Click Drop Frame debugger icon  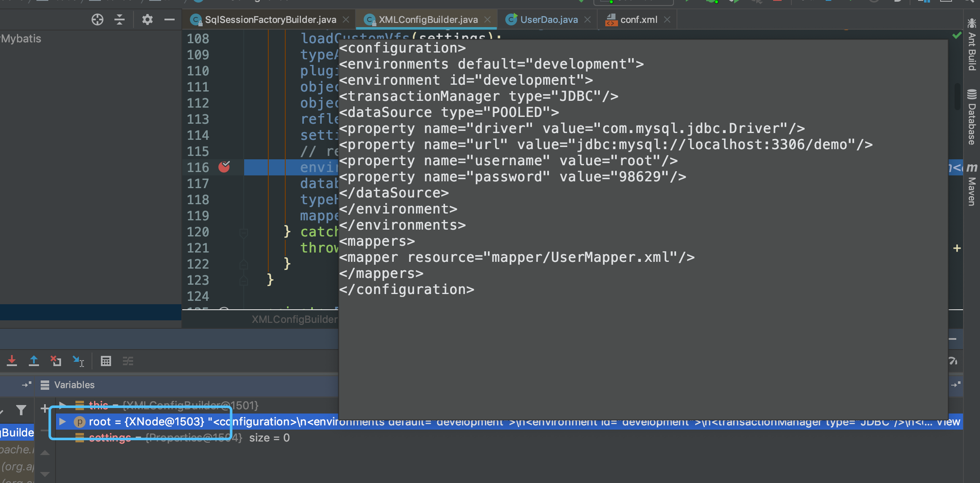56,361
